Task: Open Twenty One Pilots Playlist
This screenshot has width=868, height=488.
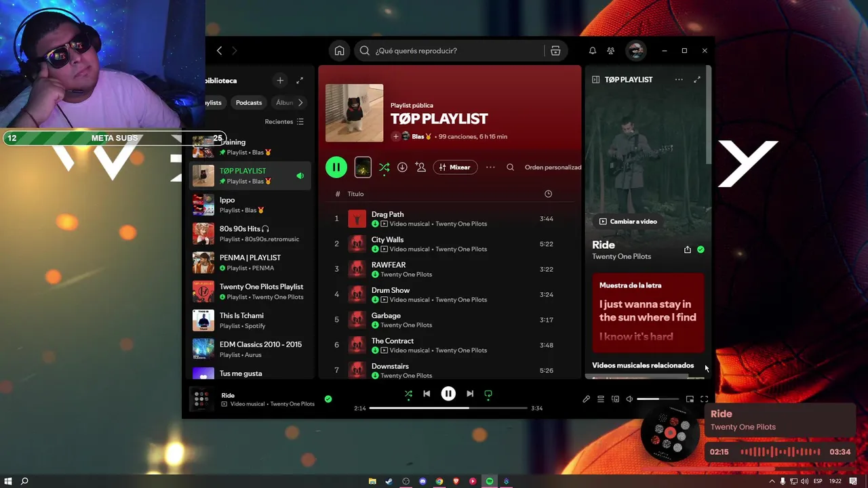Action: [250, 291]
